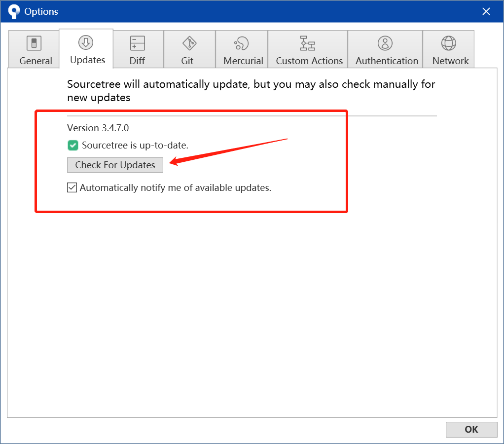The width and height of the screenshot is (504, 444).
Task: Click the 'Sourcetree is up-to-date' status text
Action: point(135,146)
